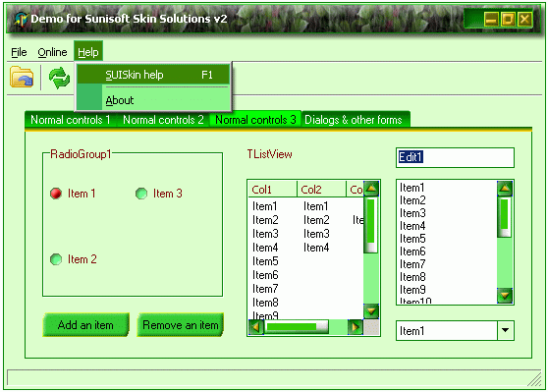
Task: Click into the Edit1 text field
Action: coord(455,157)
